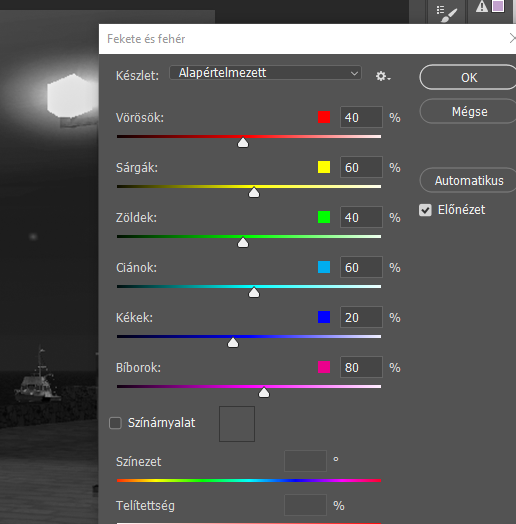Click the tint color preview box

237,424
